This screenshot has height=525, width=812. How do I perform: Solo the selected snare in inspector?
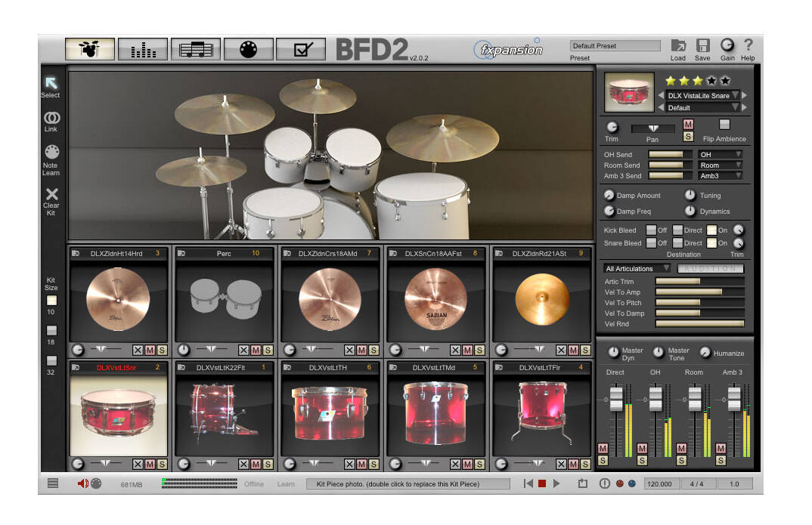[688, 137]
